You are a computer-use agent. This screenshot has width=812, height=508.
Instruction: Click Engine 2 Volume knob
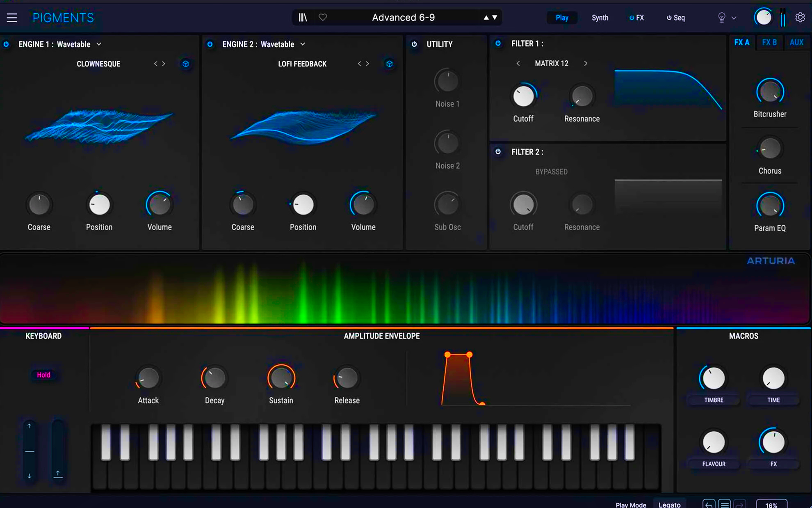363,204
